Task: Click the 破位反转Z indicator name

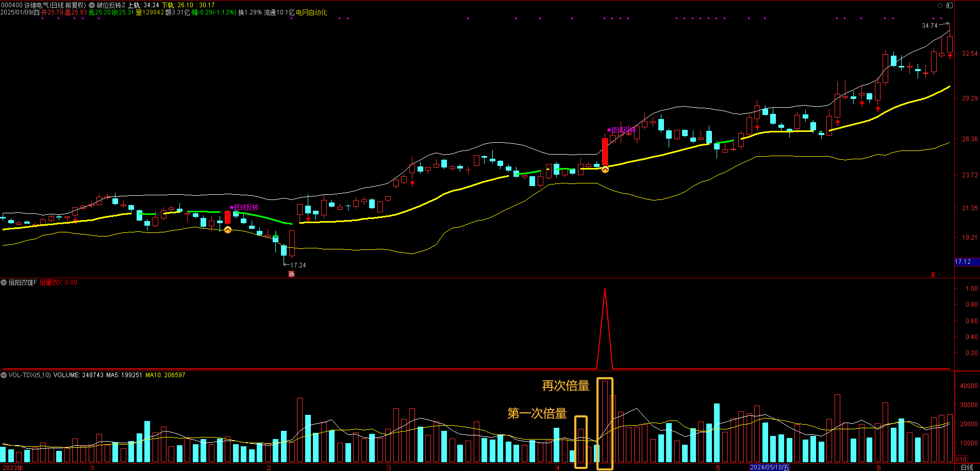Action: (x=111, y=5)
